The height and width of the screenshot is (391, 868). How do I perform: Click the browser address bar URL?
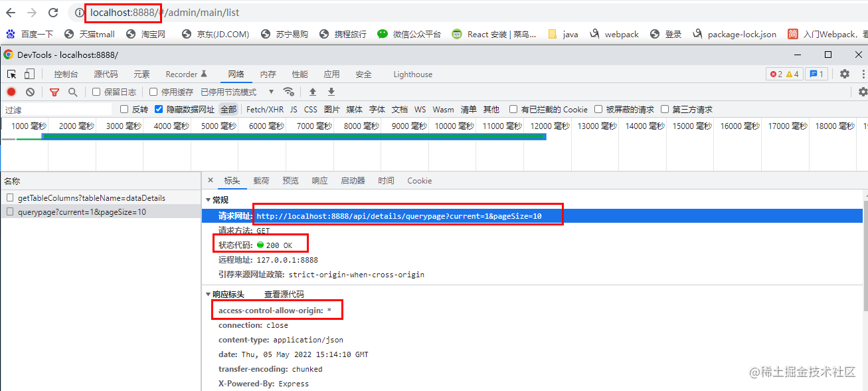tap(165, 13)
